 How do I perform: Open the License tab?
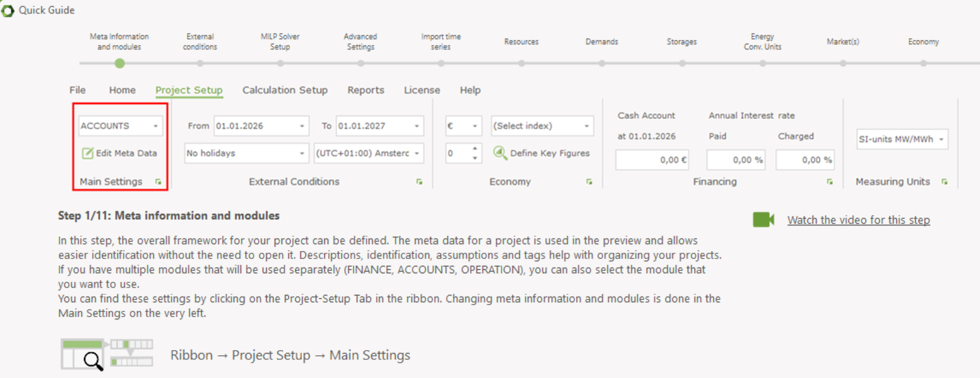(x=422, y=90)
